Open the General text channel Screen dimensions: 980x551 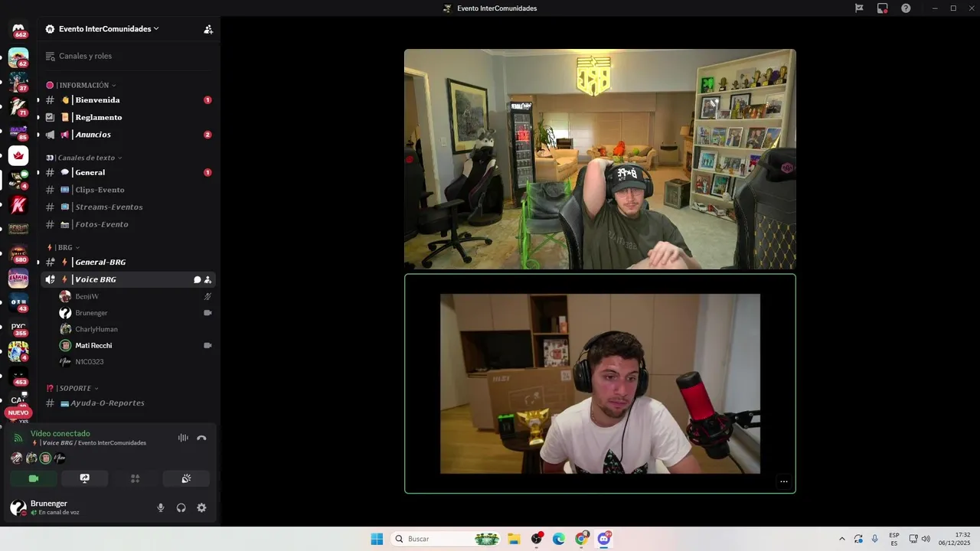tap(129, 172)
